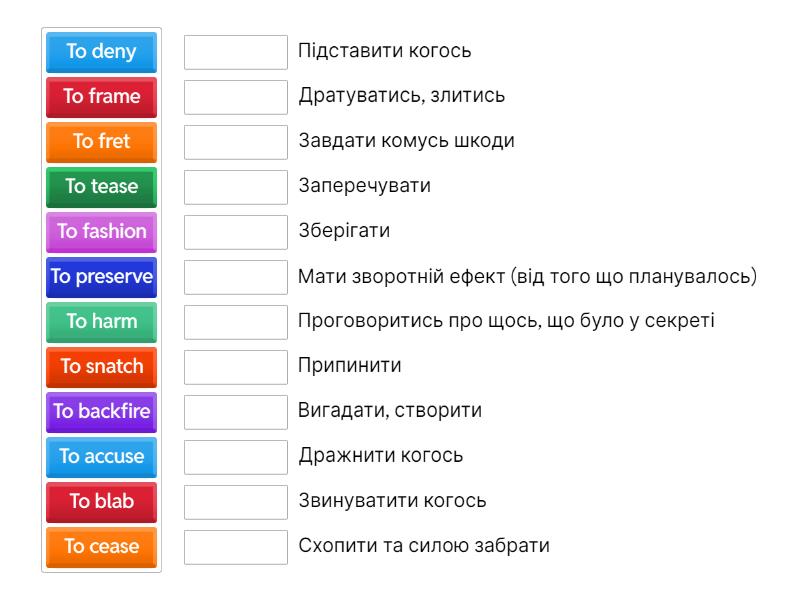The height and width of the screenshot is (600, 800).
Task: Click the box next to 'Зберігати'
Action: point(235,232)
